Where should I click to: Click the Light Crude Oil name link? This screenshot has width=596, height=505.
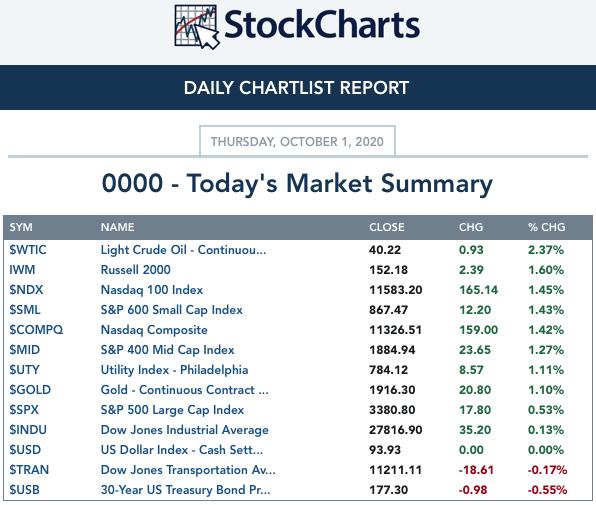pyautogui.click(x=183, y=250)
